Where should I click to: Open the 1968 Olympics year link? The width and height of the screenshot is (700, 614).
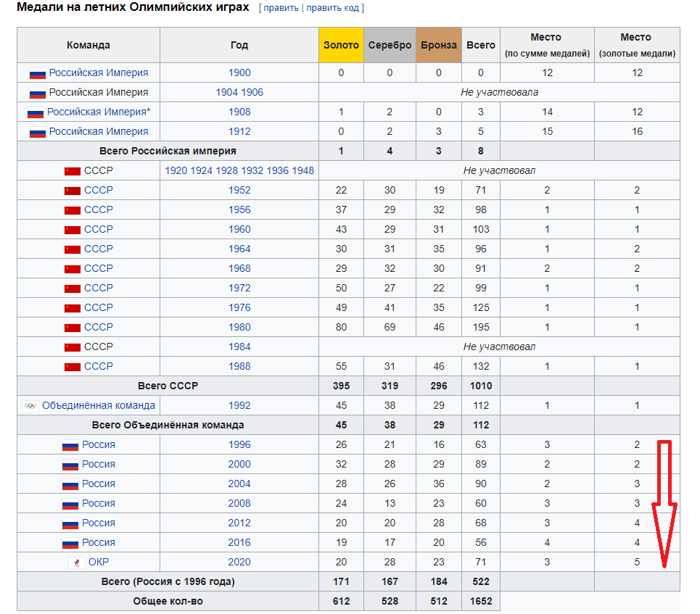[x=239, y=269]
